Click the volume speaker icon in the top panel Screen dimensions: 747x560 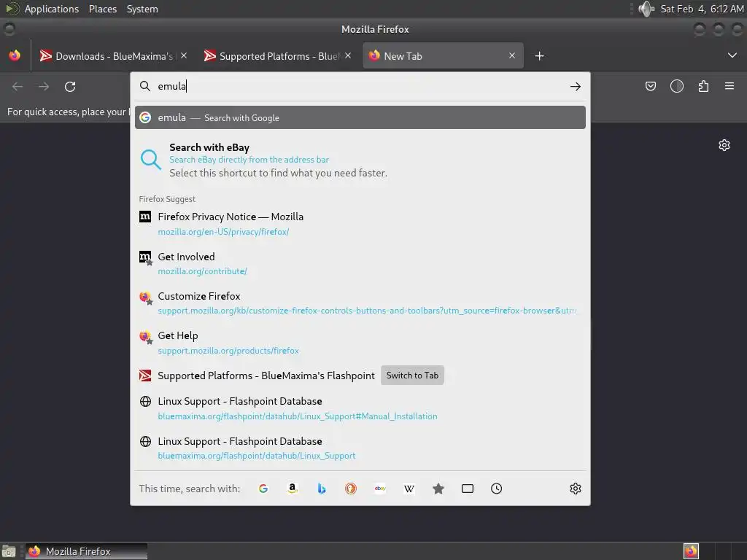646,9
